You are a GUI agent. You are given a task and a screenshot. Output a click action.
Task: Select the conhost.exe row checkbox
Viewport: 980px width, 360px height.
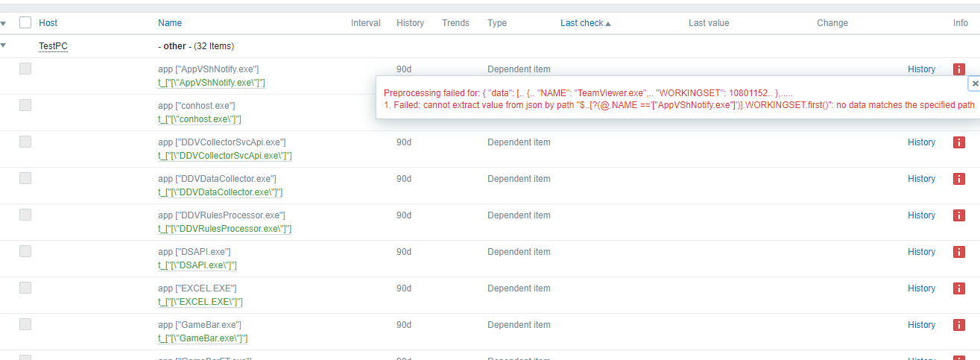coord(25,105)
